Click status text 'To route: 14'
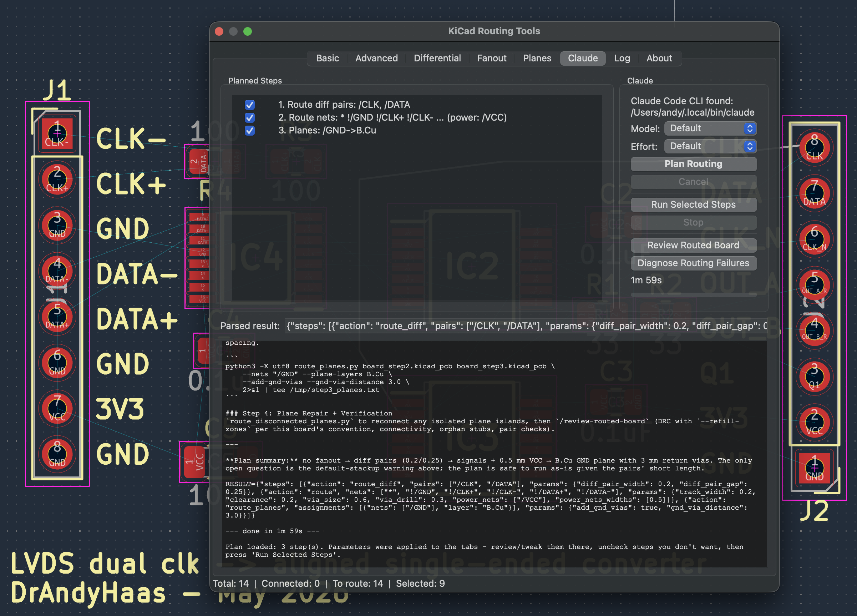 click(x=357, y=584)
